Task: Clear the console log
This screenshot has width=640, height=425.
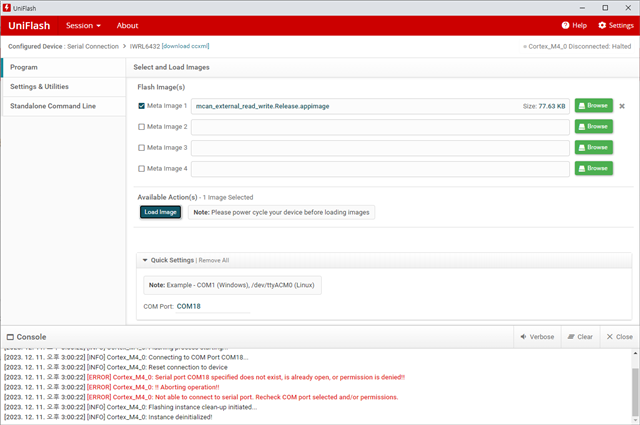Action: [580, 337]
